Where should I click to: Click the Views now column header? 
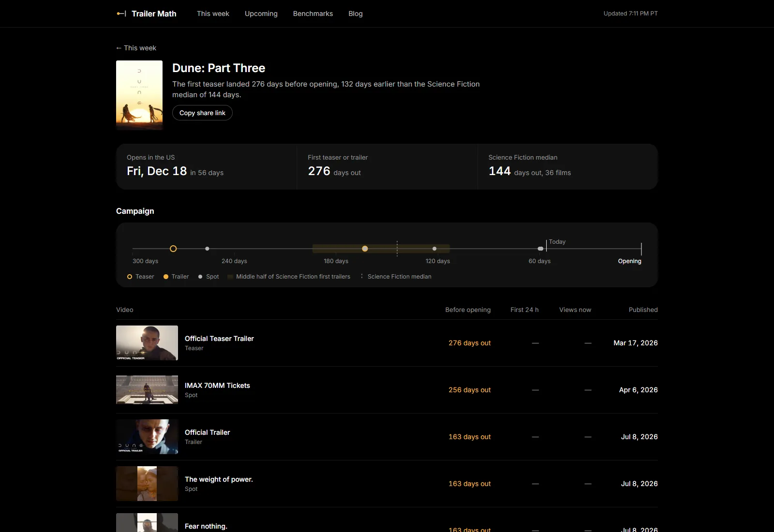[575, 310]
